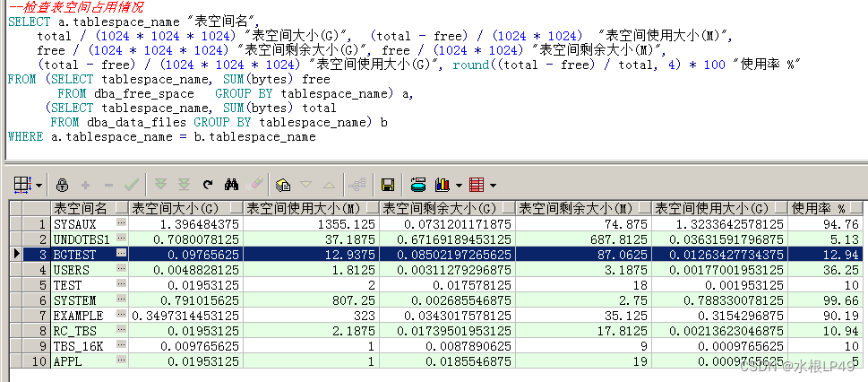Click the 表空间使用大小(M) column header
This screenshot has height=382, width=868.
(311, 208)
